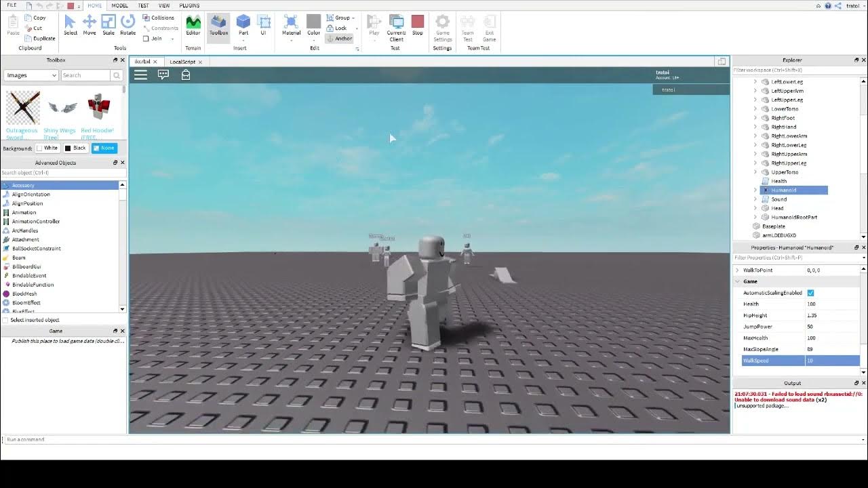Select Baseplate in Explorer
Screen dimensions: 868x488
pos(774,226)
